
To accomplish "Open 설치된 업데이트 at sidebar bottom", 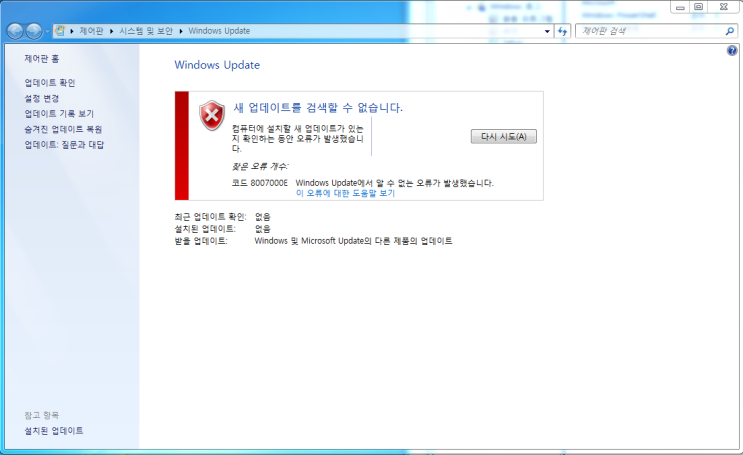I will coord(54,430).
